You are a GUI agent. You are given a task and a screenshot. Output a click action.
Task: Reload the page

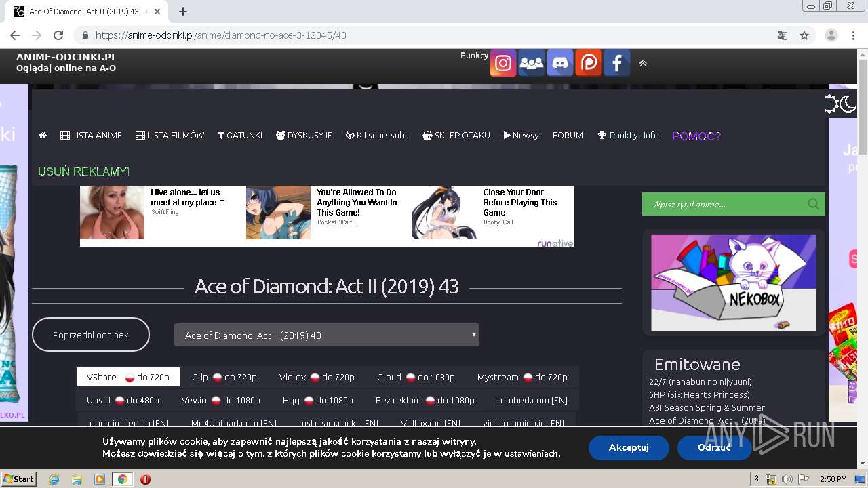[58, 35]
